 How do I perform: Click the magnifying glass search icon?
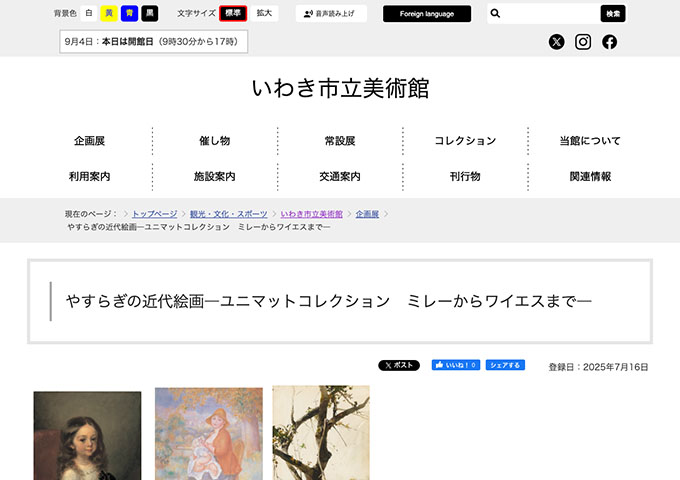tap(496, 14)
